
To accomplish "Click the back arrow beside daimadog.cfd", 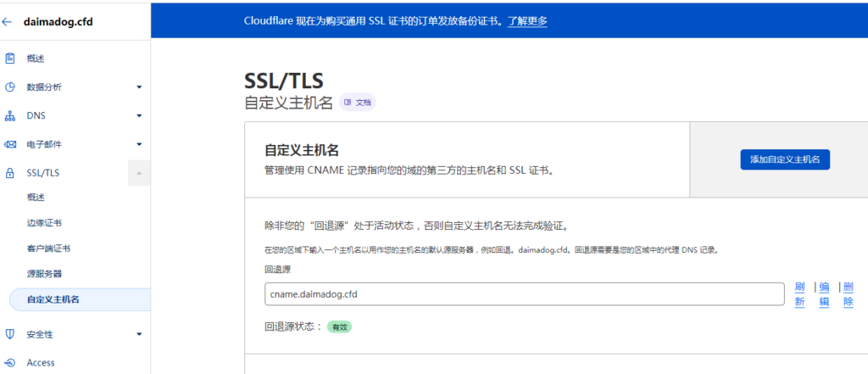I will click(x=7, y=22).
